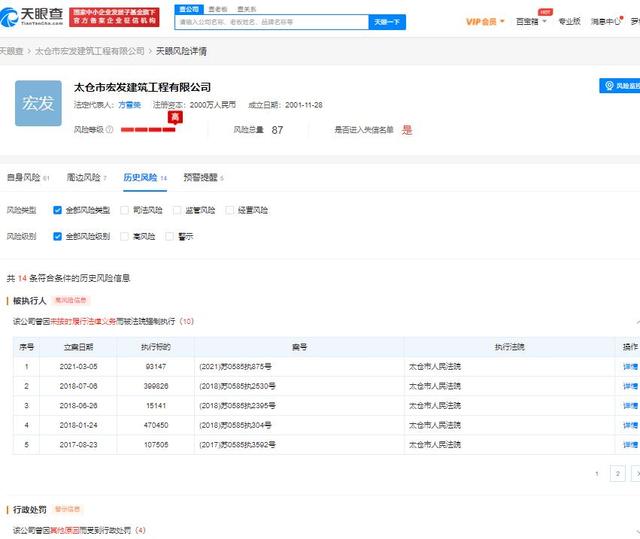The width and height of the screenshot is (640, 539).
Task: Open 详情 for case 2017 苏0585执3592号
Action: point(630,445)
